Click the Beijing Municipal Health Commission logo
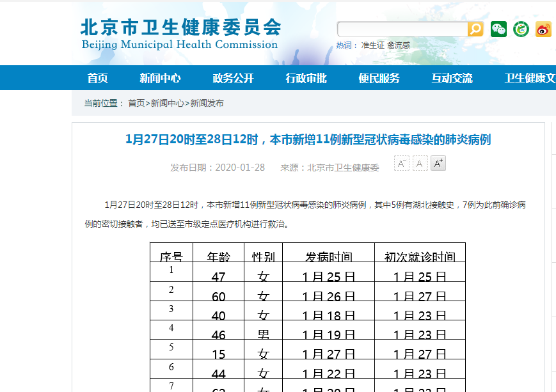The width and height of the screenshot is (556, 392). tap(180, 35)
